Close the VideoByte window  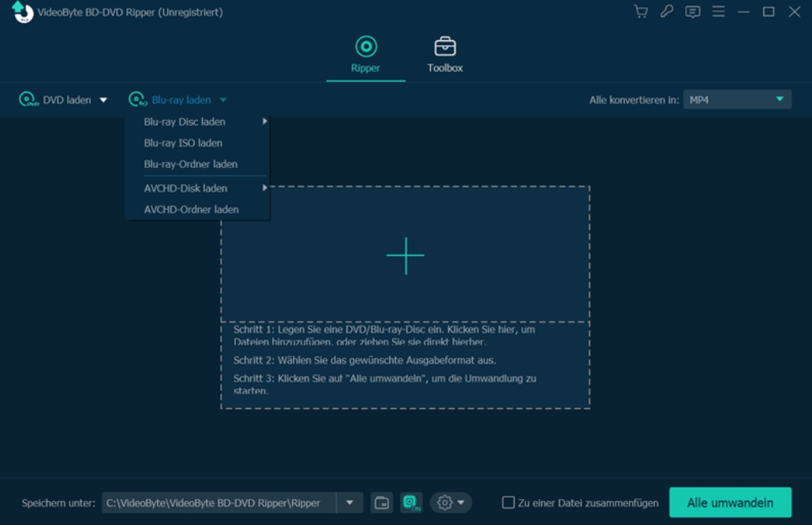[795, 11]
